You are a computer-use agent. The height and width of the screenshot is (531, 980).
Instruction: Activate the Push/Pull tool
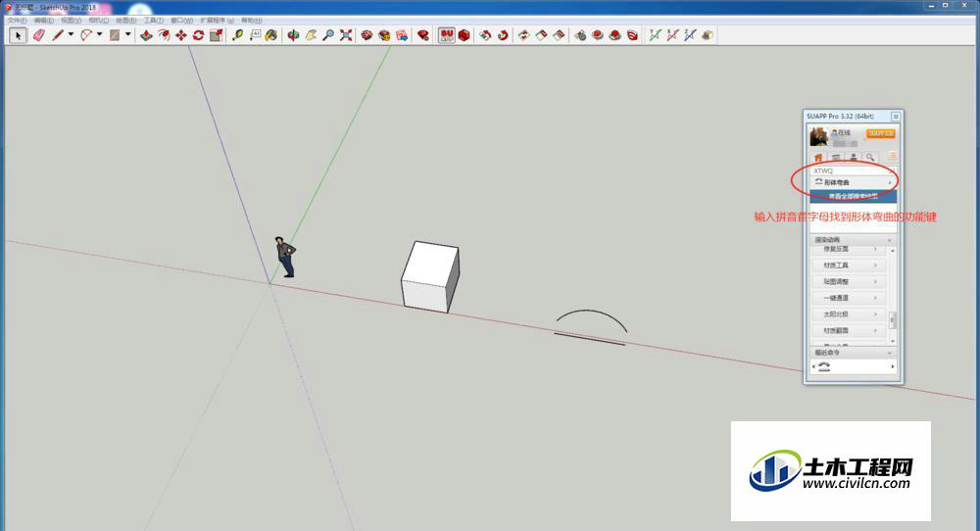point(146,35)
